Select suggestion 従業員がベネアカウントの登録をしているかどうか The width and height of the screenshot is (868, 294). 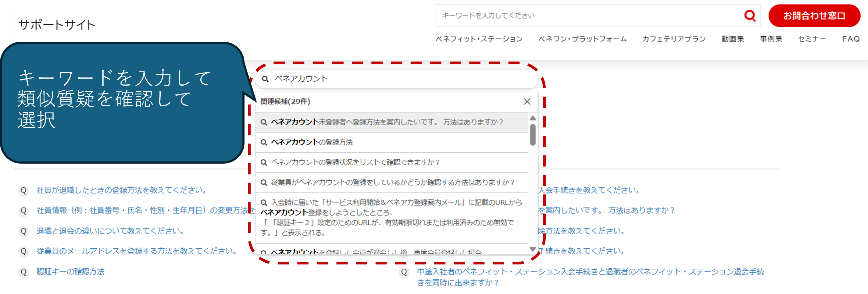(392, 182)
